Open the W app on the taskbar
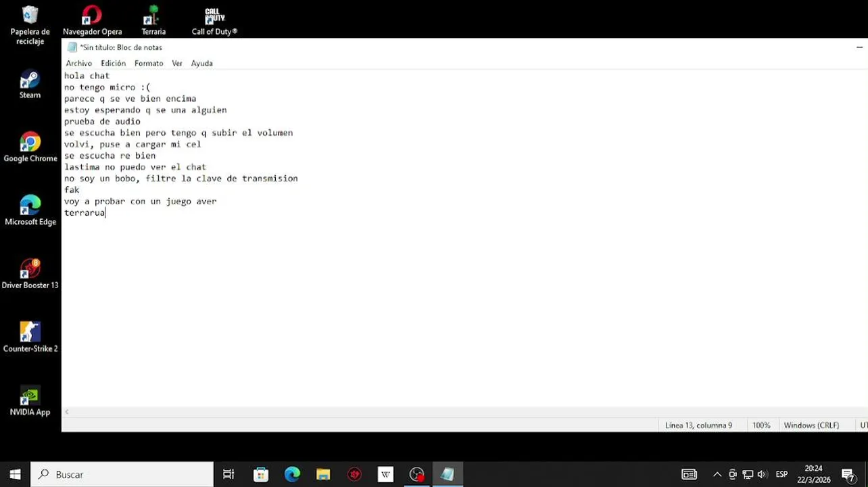The image size is (868, 487). pyautogui.click(x=385, y=474)
